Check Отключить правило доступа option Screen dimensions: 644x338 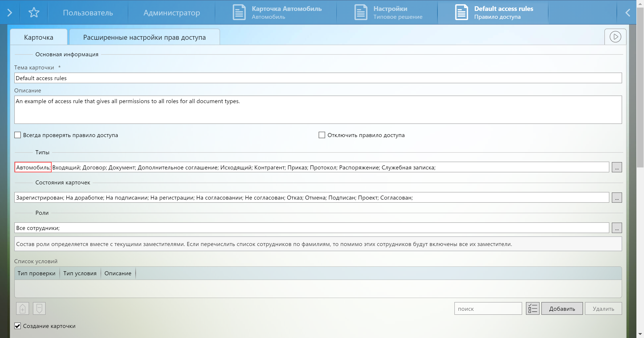click(322, 135)
